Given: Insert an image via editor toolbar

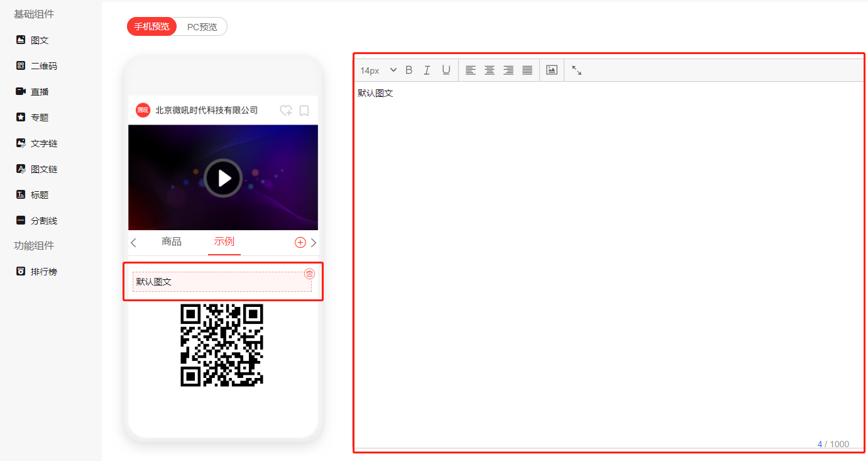Looking at the screenshot, I should [x=552, y=70].
